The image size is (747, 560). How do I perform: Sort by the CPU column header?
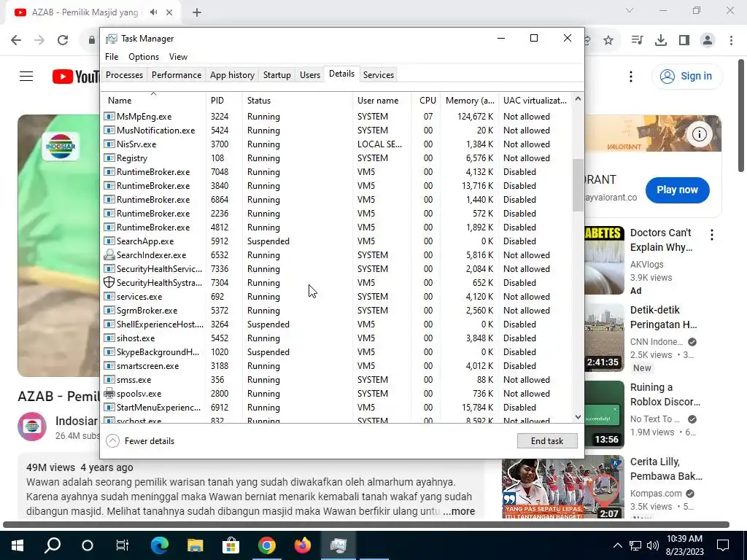pyautogui.click(x=426, y=101)
